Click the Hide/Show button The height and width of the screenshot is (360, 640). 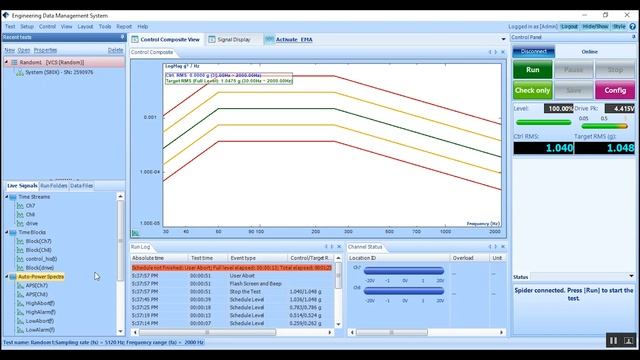(x=595, y=27)
